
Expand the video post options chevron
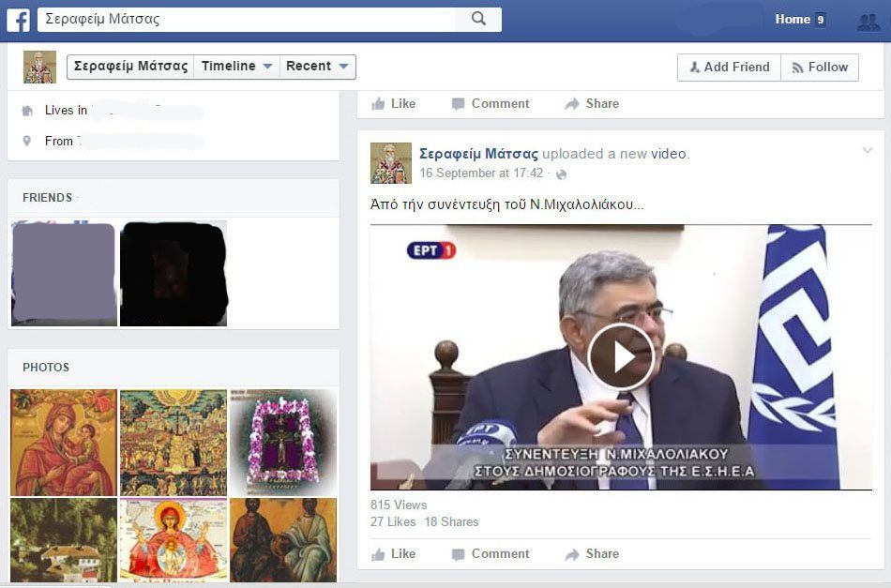(868, 151)
